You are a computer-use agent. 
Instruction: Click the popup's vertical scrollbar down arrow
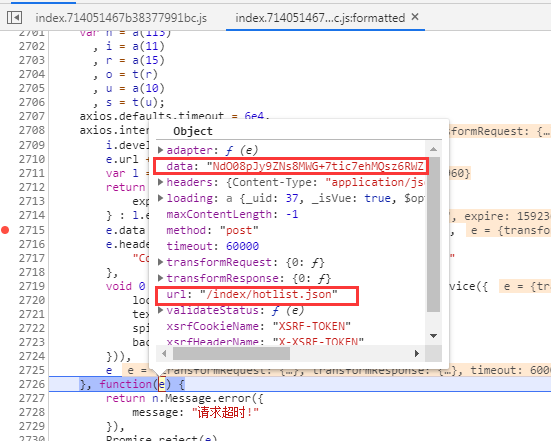(434, 336)
